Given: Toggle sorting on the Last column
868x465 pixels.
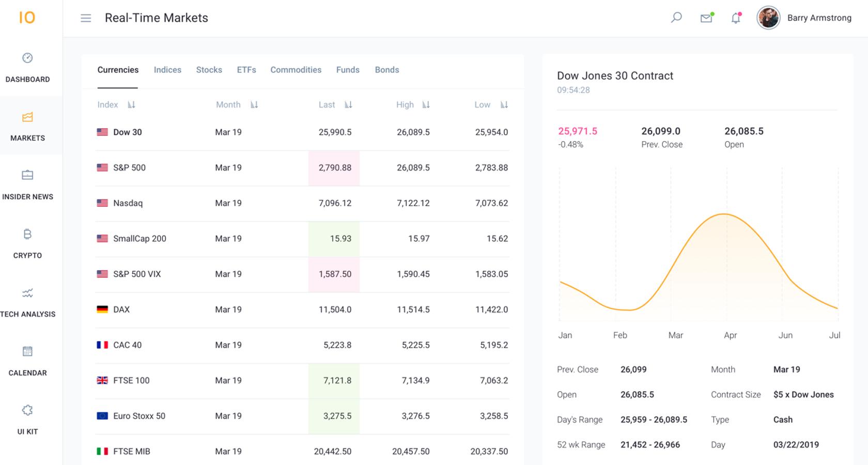Looking at the screenshot, I should (x=349, y=105).
